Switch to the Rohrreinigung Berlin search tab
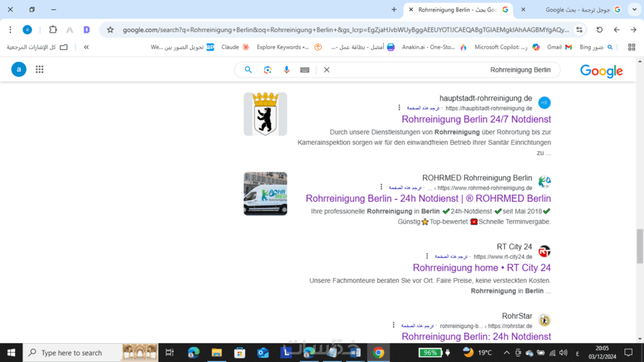 458,9
